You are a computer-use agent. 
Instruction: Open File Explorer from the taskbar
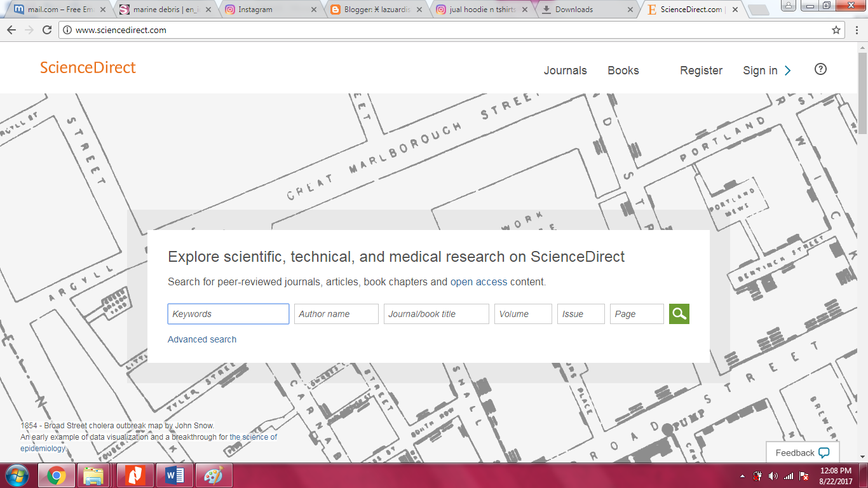pos(94,475)
